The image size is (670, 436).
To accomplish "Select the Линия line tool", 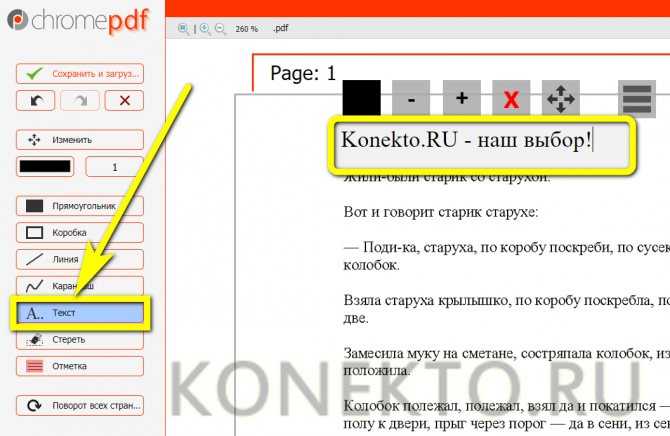I will point(80,259).
